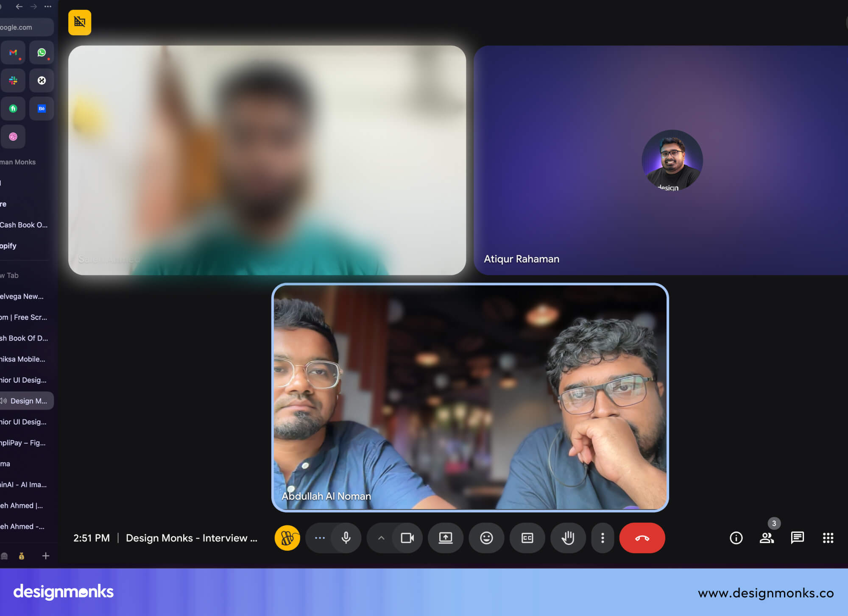Open Slack from the sidebar
The image size is (848, 616).
tap(13, 80)
